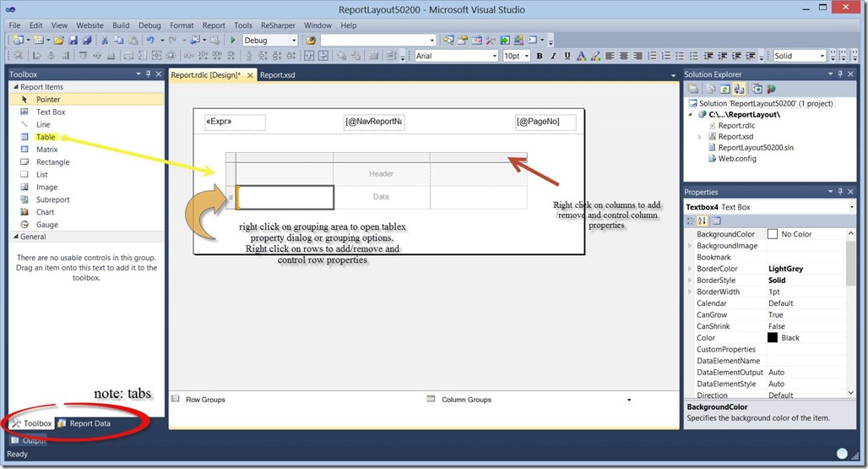Image resolution: width=868 pixels, height=469 pixels.
Task: Open the 10pt font size dropdown
Action: point(526,56)
